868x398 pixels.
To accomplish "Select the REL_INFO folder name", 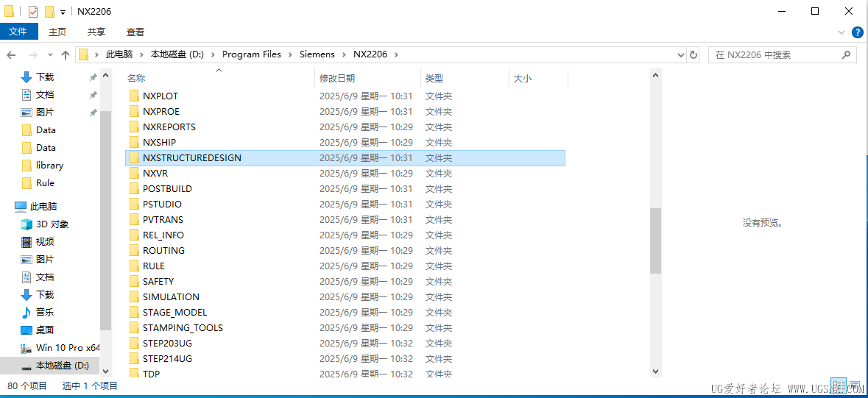I will [x=163, y=235].
